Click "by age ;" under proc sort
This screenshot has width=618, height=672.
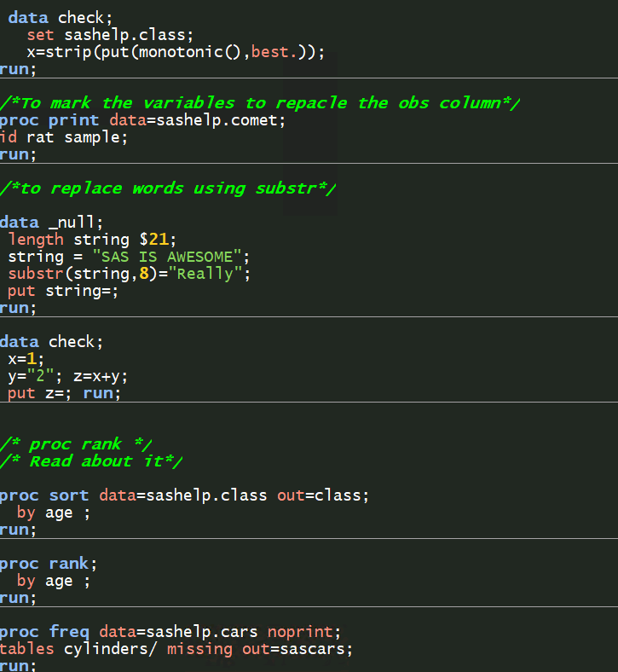[x=54, y=513]
